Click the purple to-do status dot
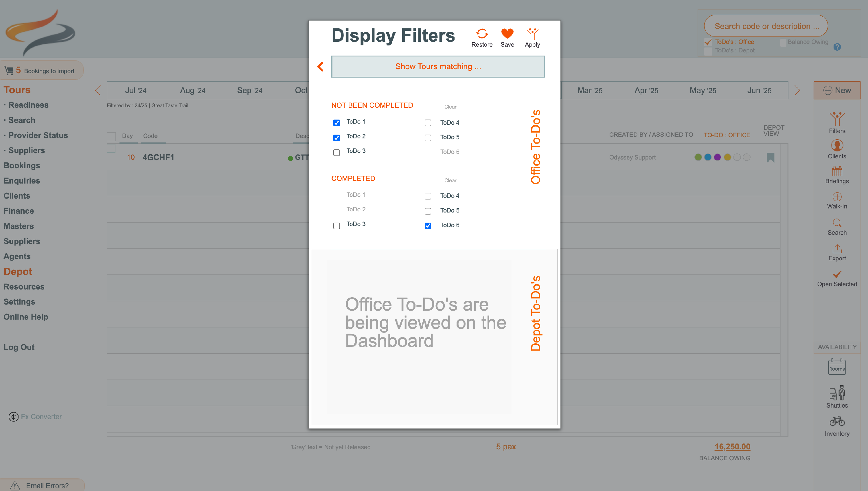 coord(717,157)
